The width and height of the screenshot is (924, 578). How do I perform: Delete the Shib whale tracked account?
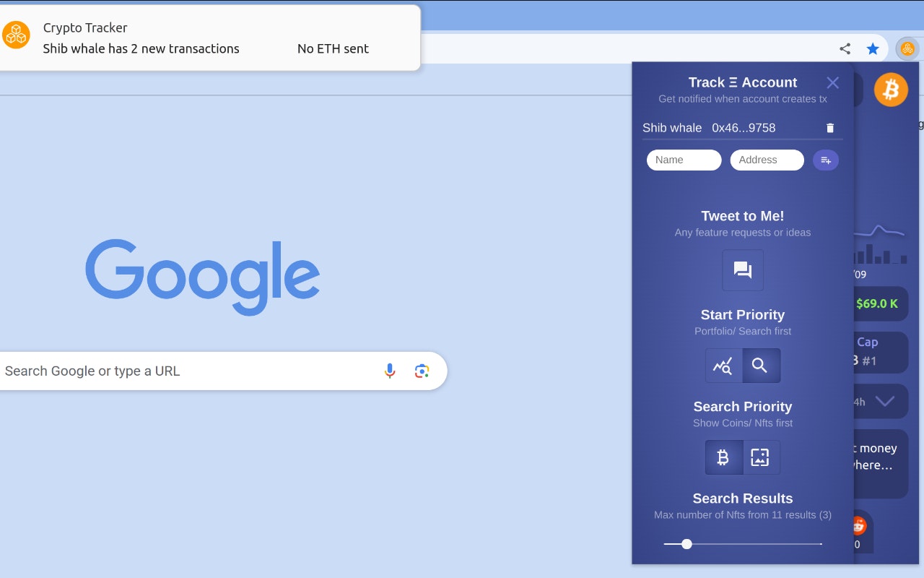pos(829,128)
